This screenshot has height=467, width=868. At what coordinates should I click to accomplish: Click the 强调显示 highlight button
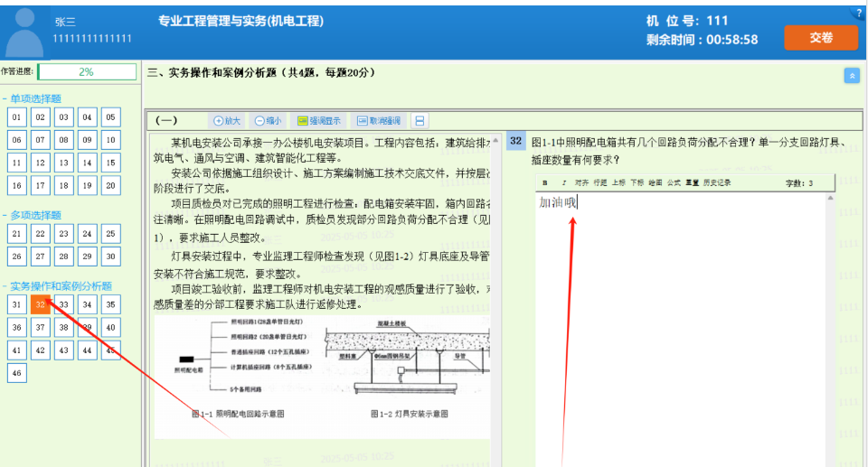click(x=319, y=121)
